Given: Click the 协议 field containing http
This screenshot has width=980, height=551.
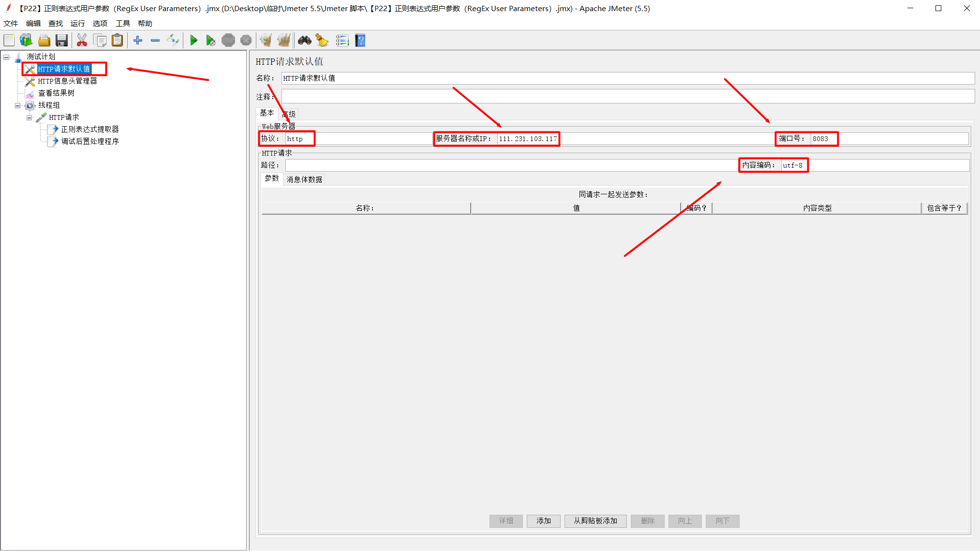Looking at the screenshot, I should coord(358,139).
